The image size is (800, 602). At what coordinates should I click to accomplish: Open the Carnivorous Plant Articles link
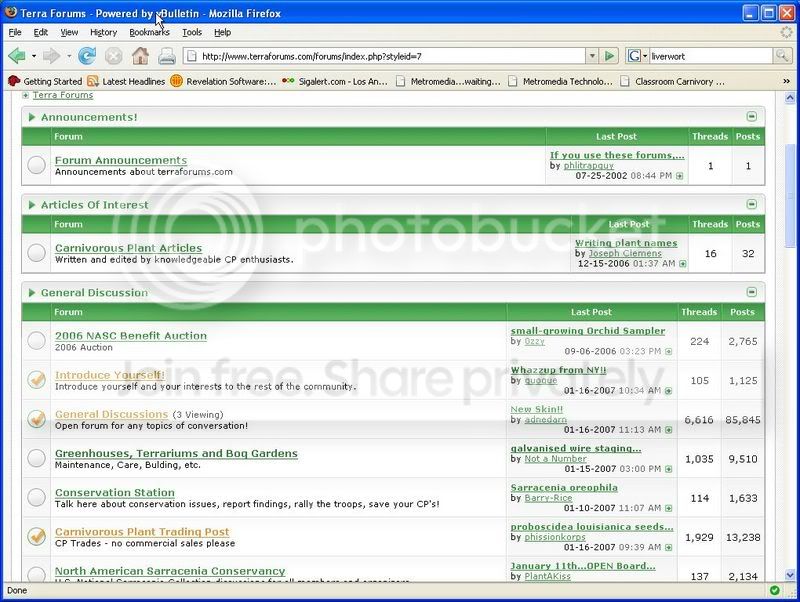128,248
